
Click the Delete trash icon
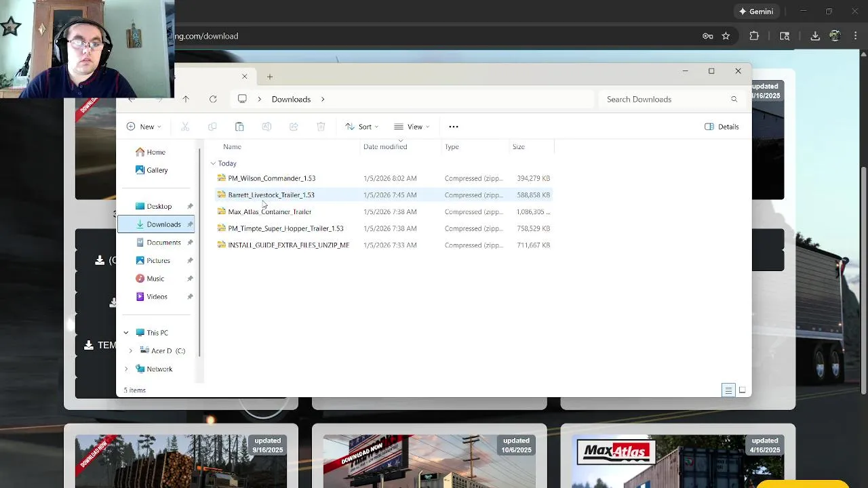point(321,127)
